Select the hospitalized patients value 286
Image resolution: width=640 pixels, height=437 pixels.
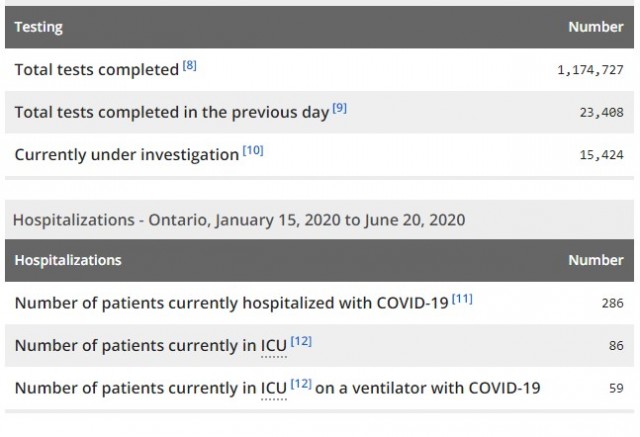[613, 303]
